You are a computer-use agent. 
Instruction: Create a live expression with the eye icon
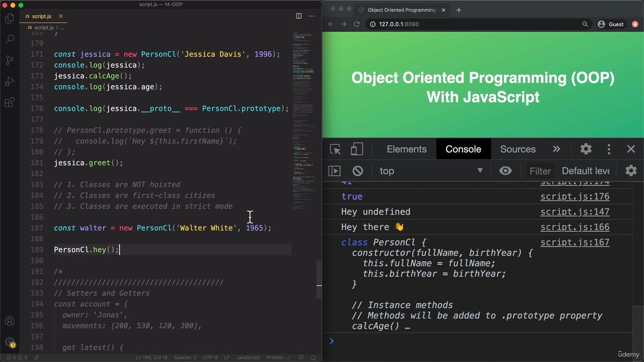[x=505, y=171]
